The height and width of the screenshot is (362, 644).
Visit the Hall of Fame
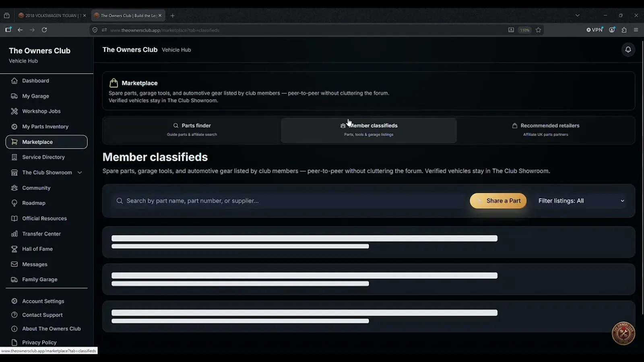click(x=46, y=249)
